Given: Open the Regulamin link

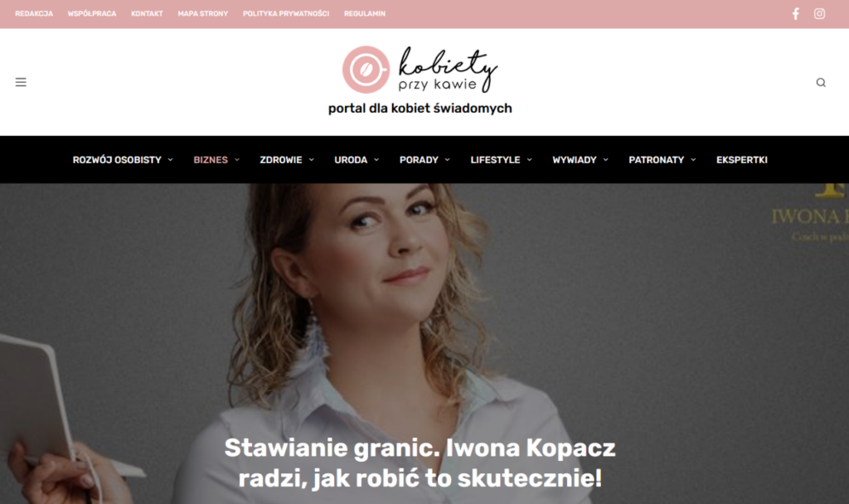Looking at the screenshot, I should click(365, 14).
